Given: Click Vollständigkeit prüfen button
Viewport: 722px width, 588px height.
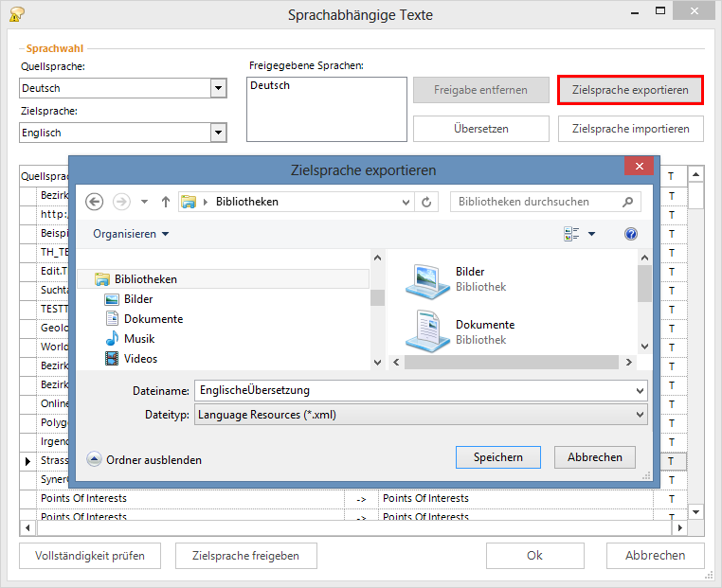Looking at the screenshot, I should coord(89,556).
